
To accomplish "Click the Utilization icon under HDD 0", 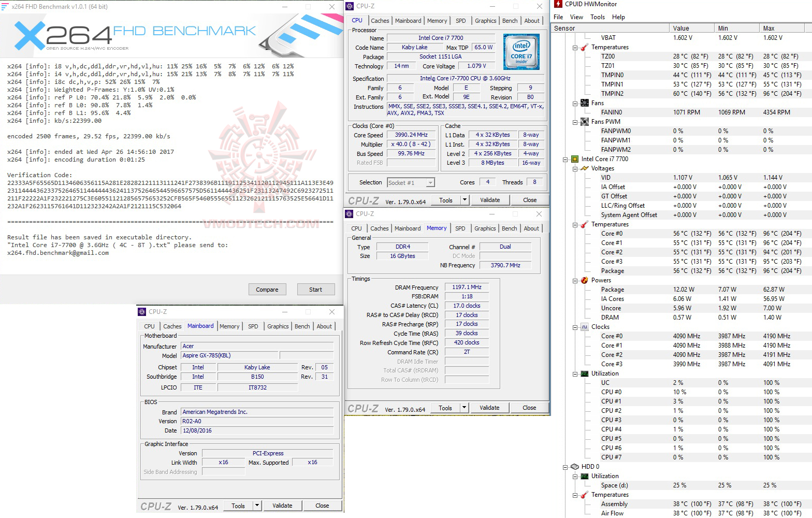I will pos(584,476).
